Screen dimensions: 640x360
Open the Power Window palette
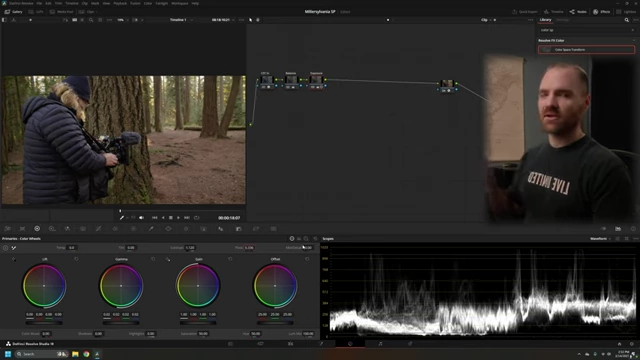tap(168, 229)
